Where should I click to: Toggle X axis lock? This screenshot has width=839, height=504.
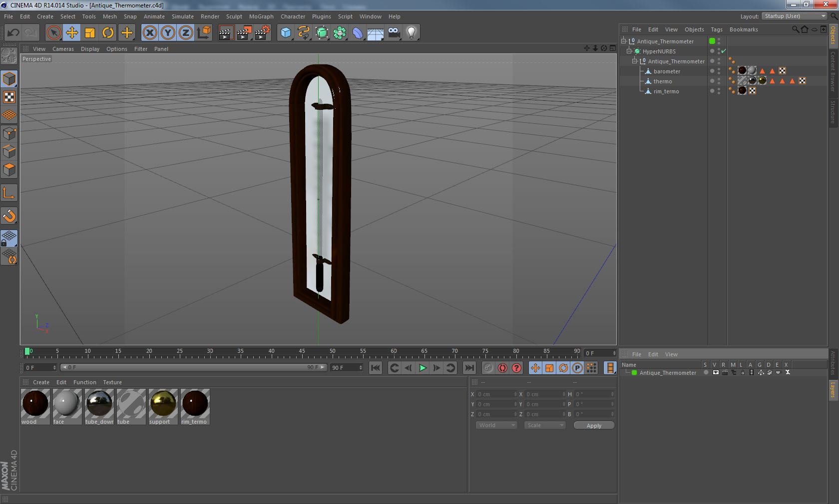[x=150, y=33]
